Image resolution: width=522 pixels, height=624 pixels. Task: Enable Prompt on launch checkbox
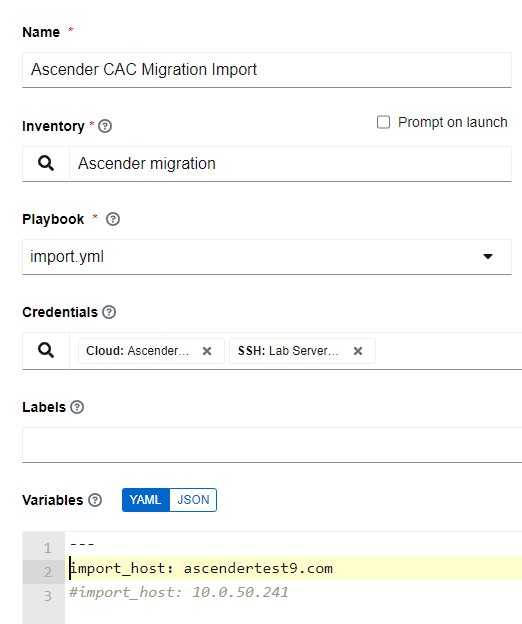point(384,122)
